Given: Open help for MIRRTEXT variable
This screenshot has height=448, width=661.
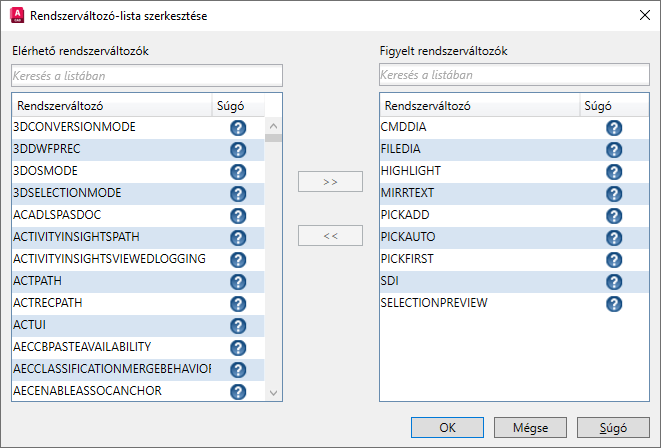Looking at the screenshot, I should click(614, 194).
